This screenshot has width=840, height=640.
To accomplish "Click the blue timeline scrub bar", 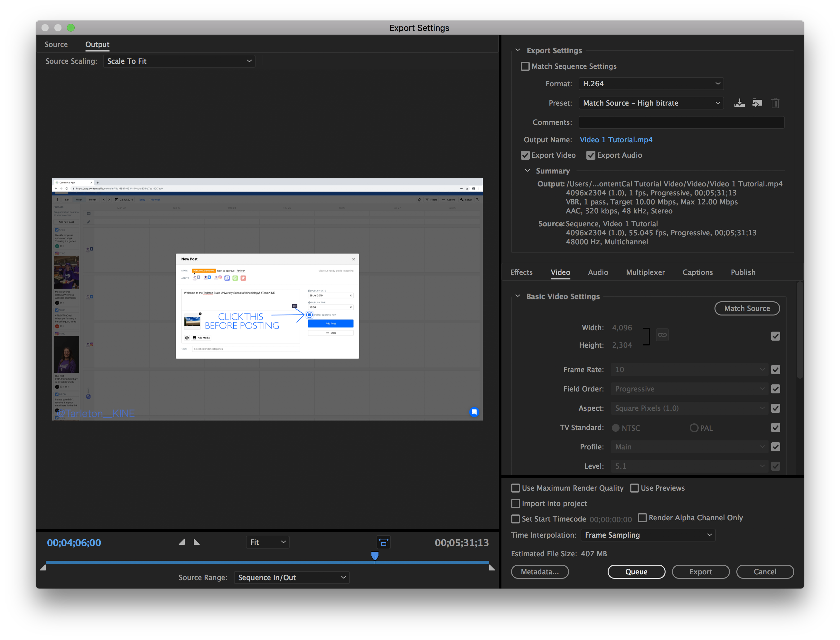I will 267,562.
